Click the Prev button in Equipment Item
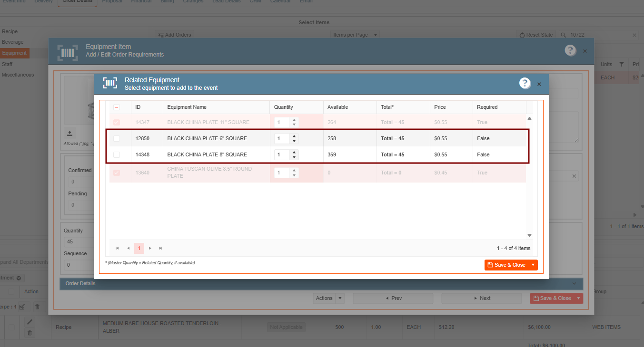The image size is (644, 347). click(x=393, y=298)
